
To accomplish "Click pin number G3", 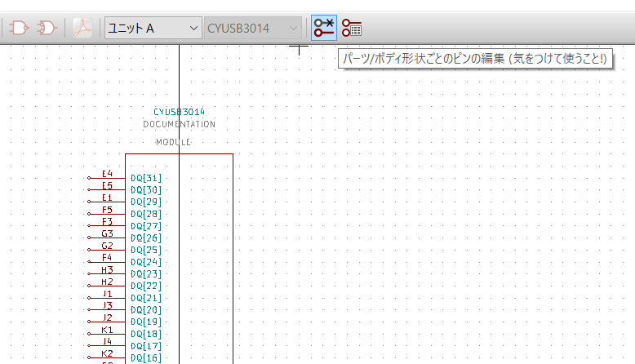I will click(x=107, y=233).
